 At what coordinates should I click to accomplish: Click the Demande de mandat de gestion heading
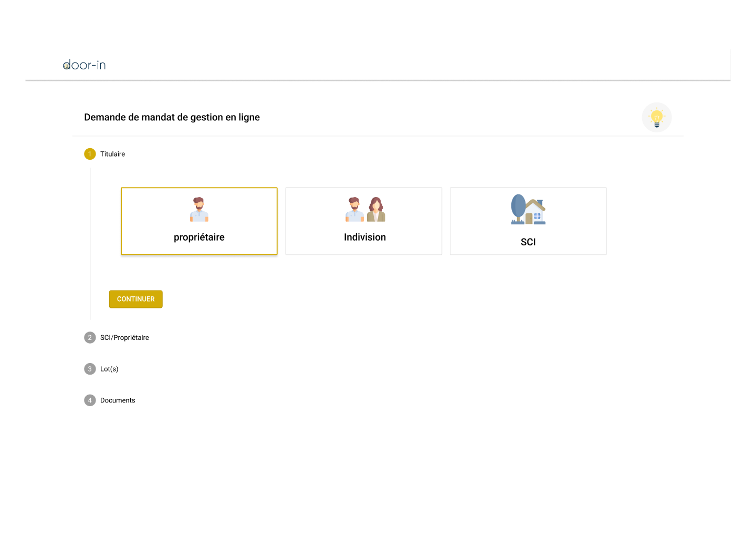(172, 117)
